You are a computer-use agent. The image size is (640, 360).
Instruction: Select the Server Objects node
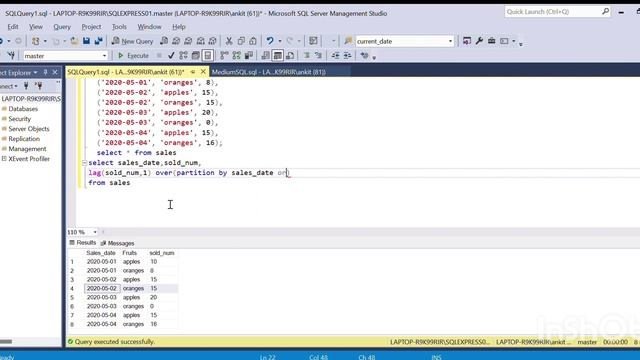click(29, 129)
